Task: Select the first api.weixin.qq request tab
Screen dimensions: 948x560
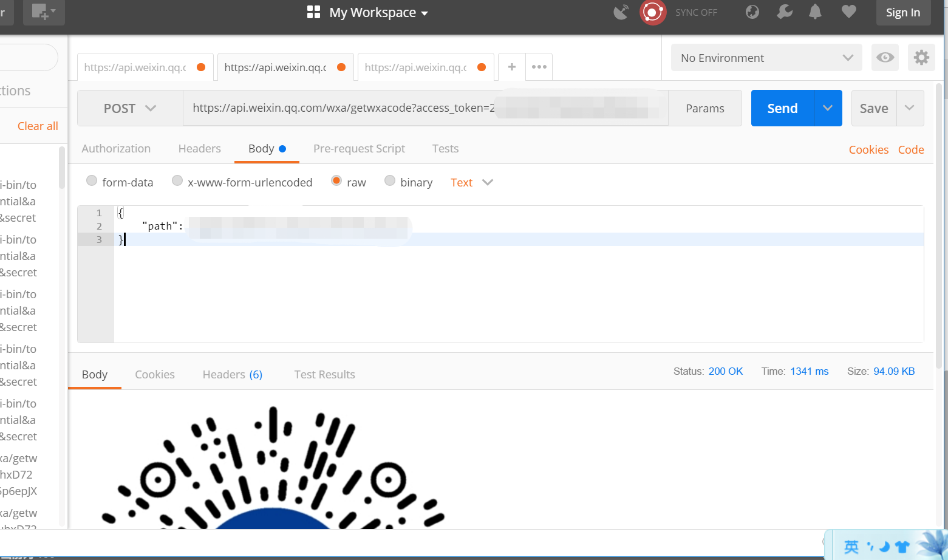Action: (145, 67)
